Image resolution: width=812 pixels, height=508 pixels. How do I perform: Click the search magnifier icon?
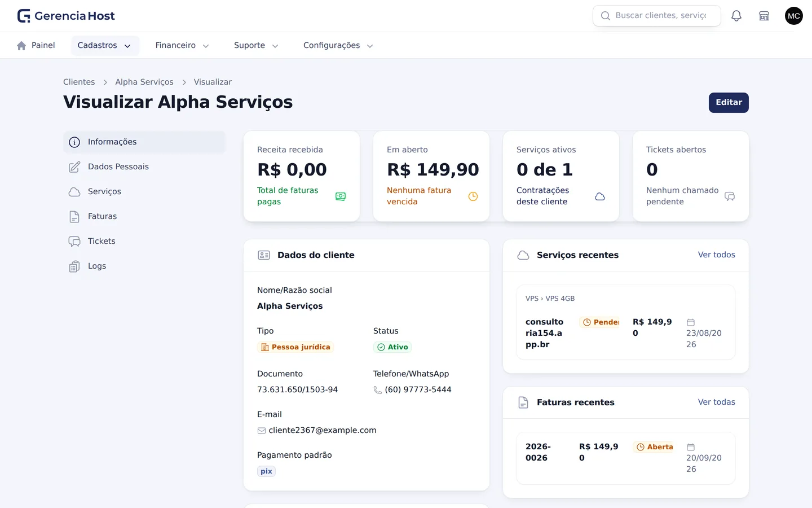click(606, 16)
